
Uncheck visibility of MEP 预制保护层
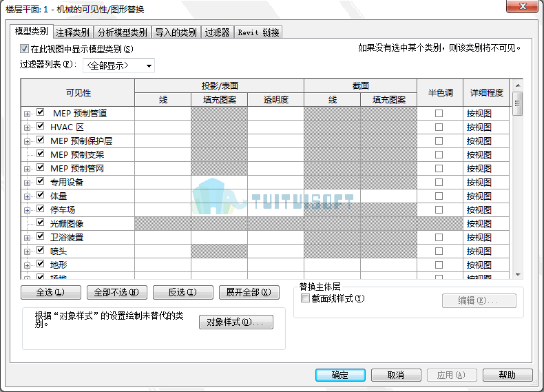pos(41,140)
